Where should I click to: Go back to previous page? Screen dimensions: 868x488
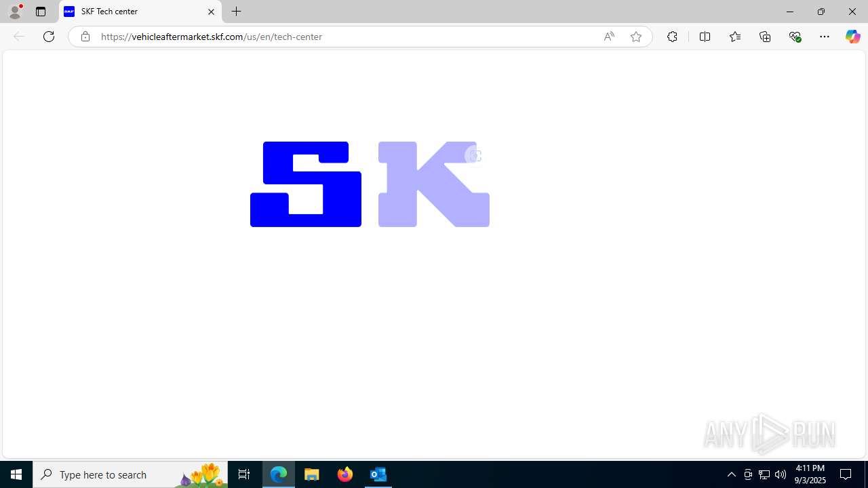(x=19, y=37)
